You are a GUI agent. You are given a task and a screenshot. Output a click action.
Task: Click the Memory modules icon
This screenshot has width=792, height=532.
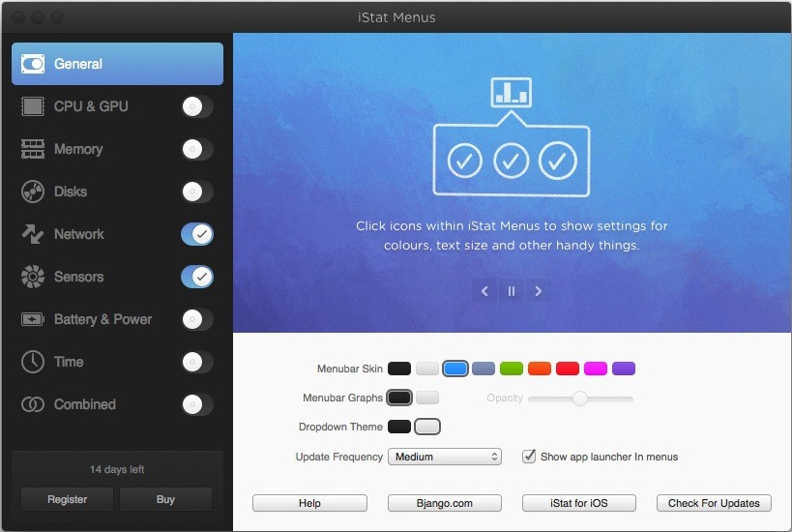[x=33, y=149]
